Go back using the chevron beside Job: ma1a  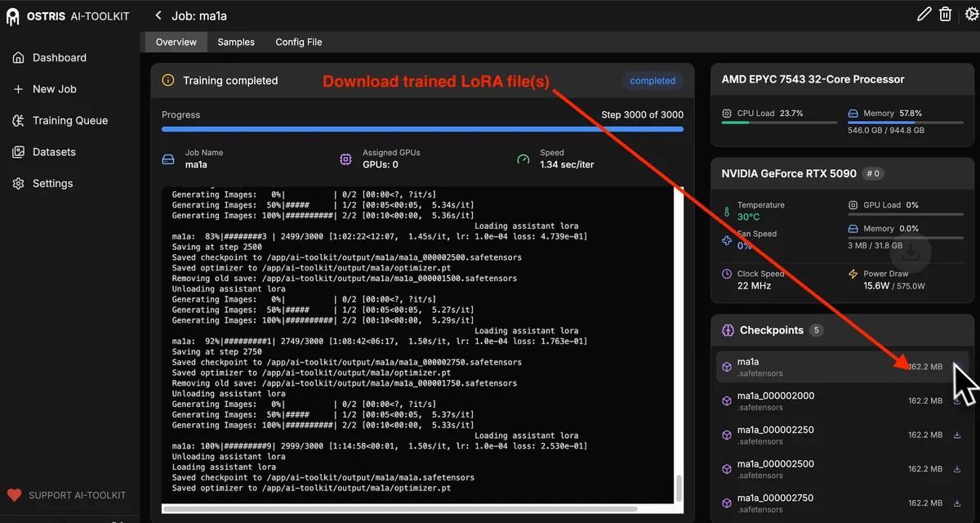tap(158, 16)
